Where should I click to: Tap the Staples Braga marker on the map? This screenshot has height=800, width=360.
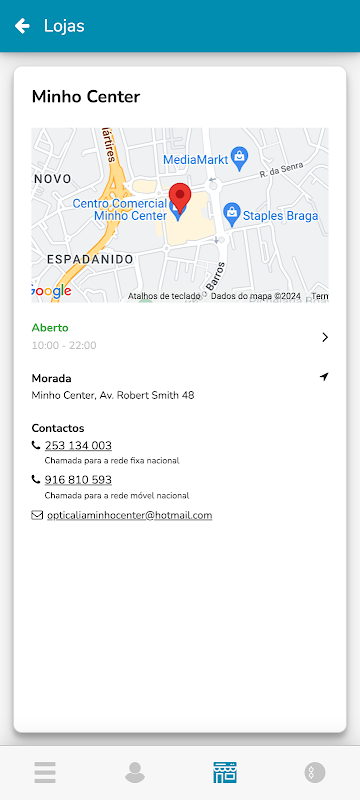tap(232, 215)
